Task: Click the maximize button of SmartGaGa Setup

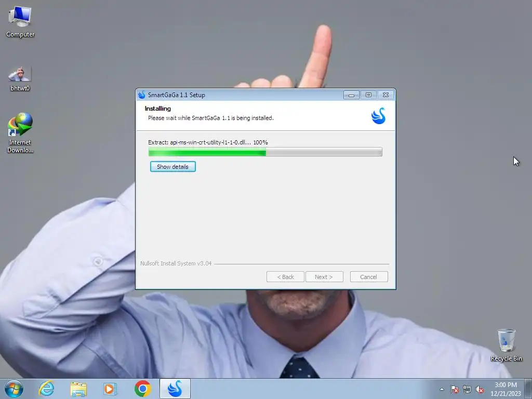Action: 368,95
